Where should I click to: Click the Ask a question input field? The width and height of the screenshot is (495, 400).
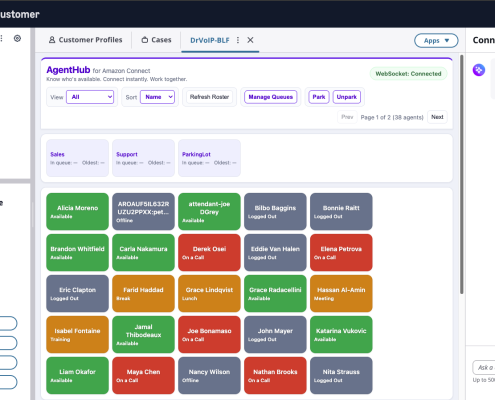click(x=484, y=368)
